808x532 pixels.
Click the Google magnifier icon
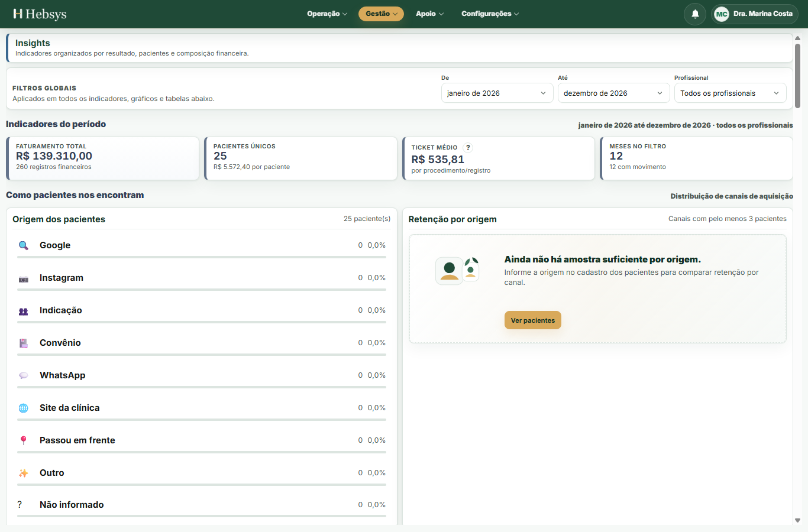(x=24, y=245)
